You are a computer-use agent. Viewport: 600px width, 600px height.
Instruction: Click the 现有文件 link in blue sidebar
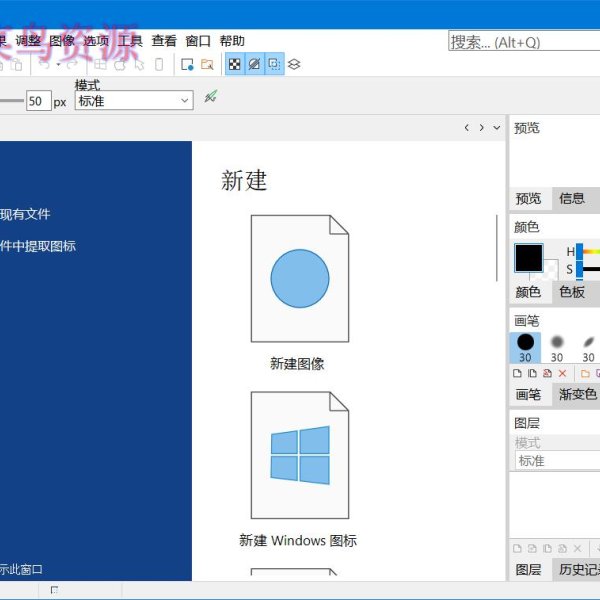25,214
